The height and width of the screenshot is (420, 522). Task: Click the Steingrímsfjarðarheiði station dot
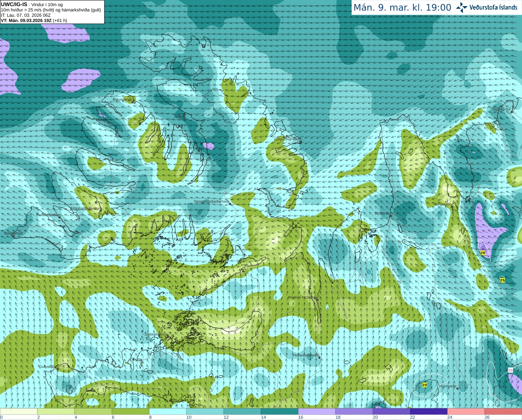click(x=230, y=203)
